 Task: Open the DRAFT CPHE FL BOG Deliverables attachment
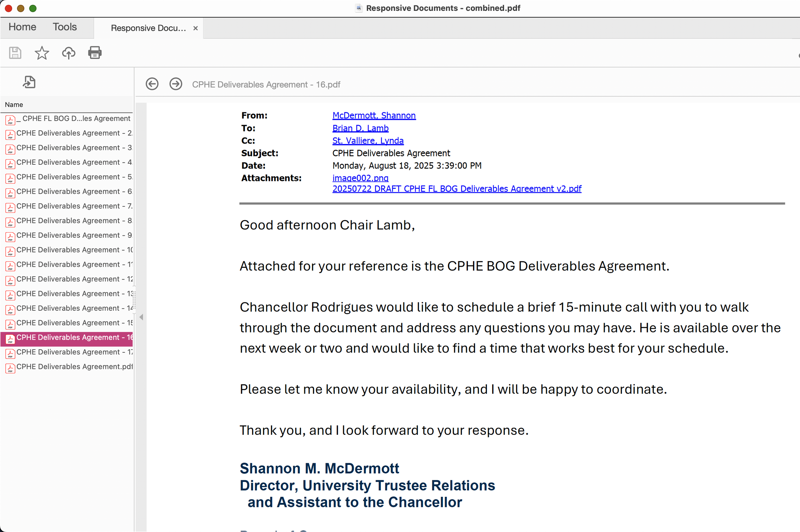point(457,189)
